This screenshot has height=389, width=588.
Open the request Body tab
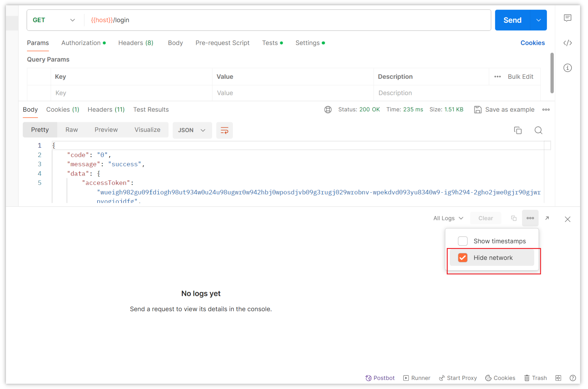point(175,43)
